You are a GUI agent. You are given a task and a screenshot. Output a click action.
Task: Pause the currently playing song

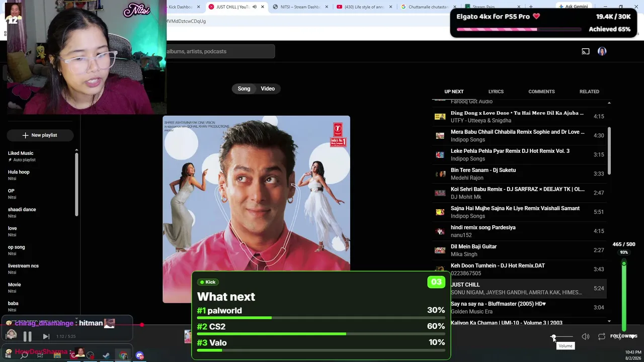[x=27, y=336]
